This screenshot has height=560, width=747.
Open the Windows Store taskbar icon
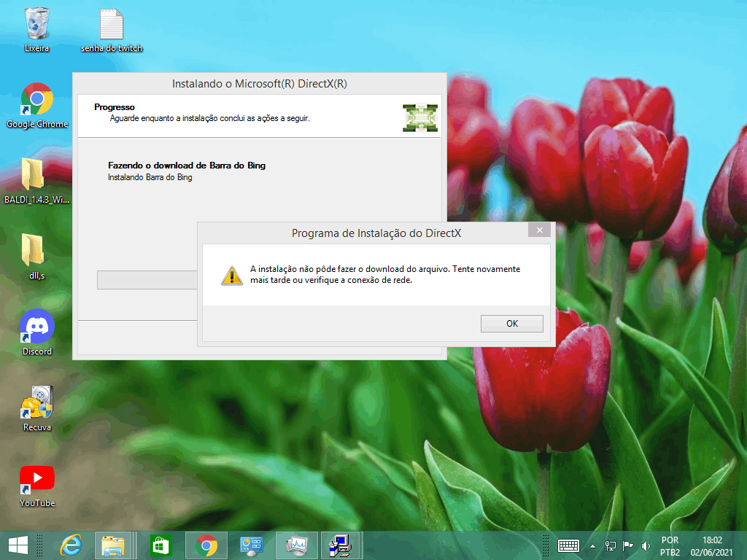[x=160, y=545]
